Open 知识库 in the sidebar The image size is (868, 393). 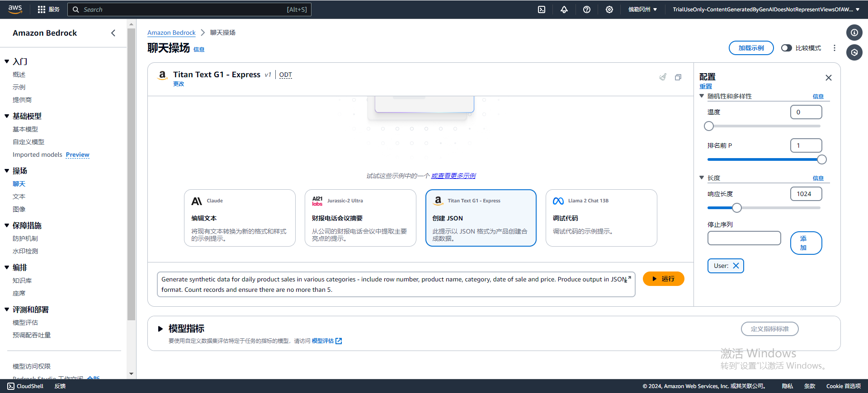click(22, 281)
